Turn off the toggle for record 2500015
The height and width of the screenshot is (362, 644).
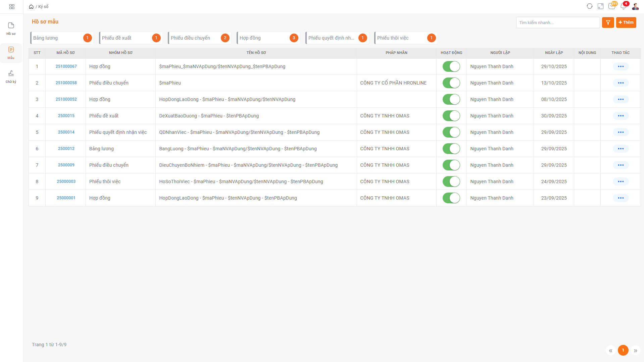tap(451, 116)
